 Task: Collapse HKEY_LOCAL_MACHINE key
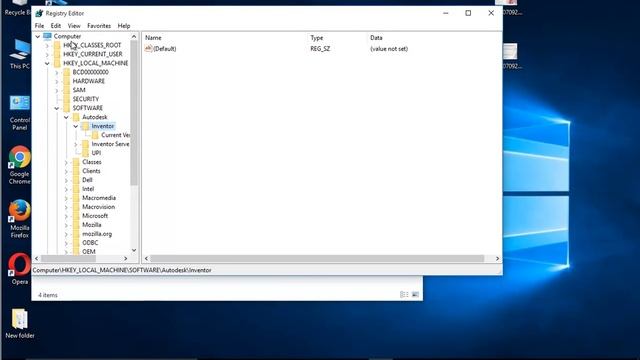[x=47, y=63]
